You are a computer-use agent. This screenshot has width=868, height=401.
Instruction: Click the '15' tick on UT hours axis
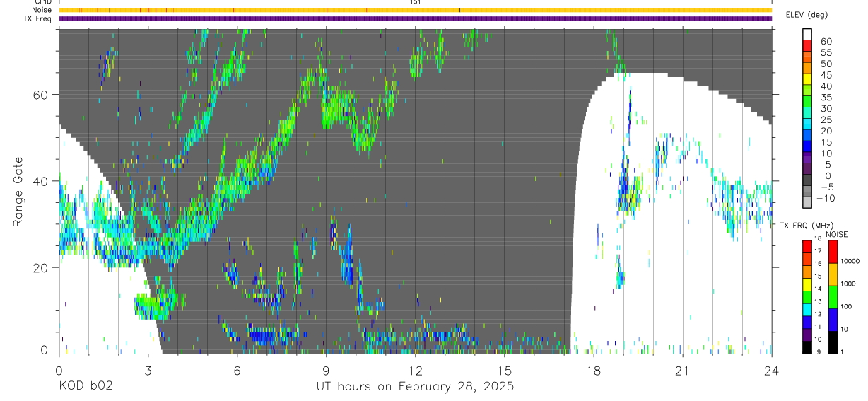point(505,370)
